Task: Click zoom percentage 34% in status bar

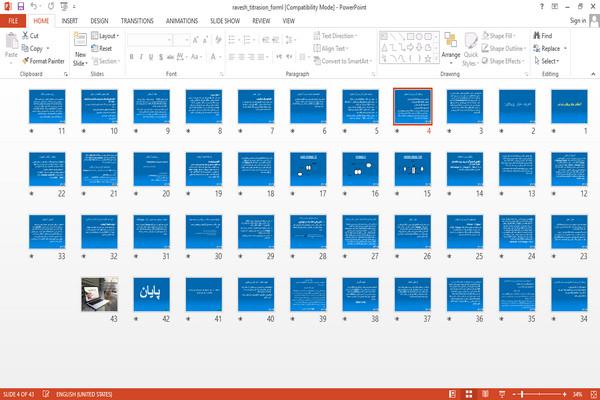Action: [x=577, y=394]
